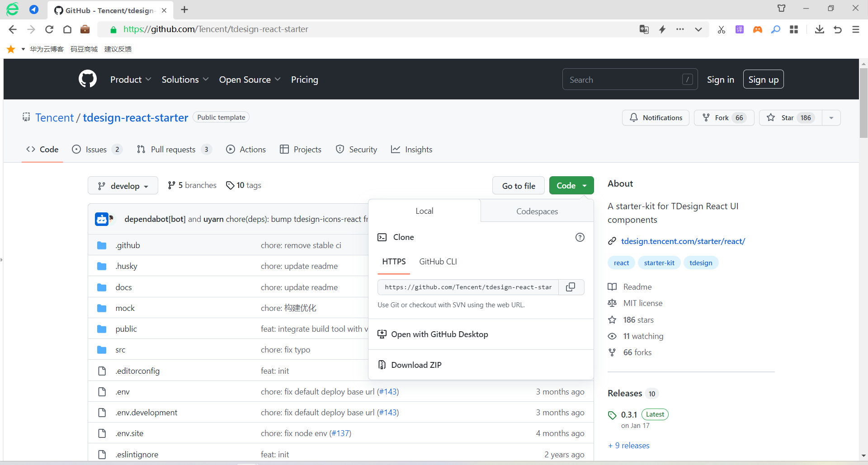Open a new browser tab

click(x=184, y=10)
